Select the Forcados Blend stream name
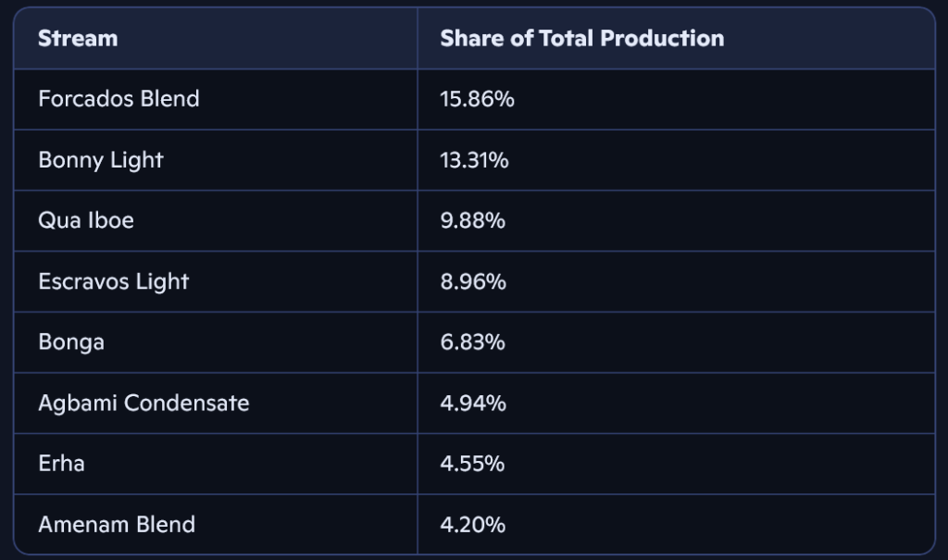The width and height of the screenshot is (948, 560). point(118,99)
